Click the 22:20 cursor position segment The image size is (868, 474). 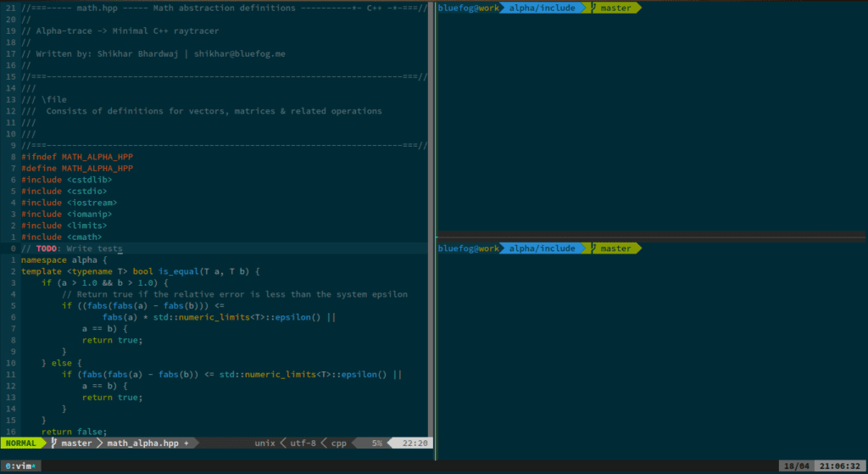coord(415,443)
